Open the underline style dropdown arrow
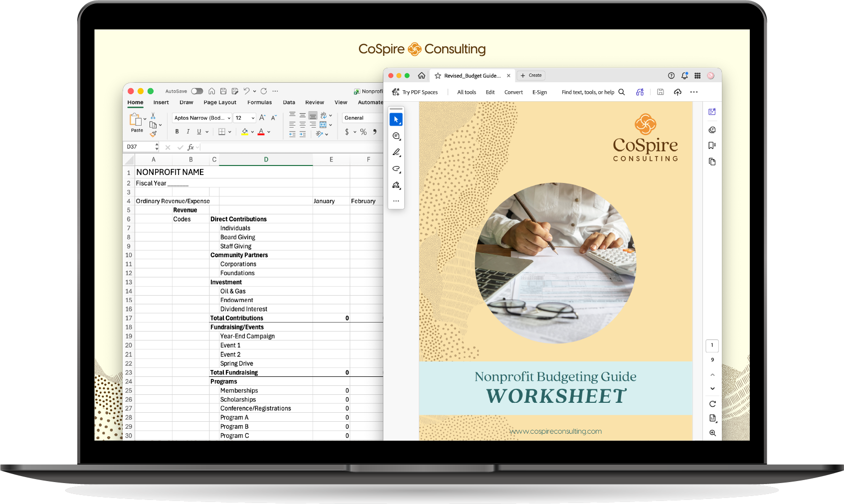Viewport: 844px width, 504px height. coord(207,132)
